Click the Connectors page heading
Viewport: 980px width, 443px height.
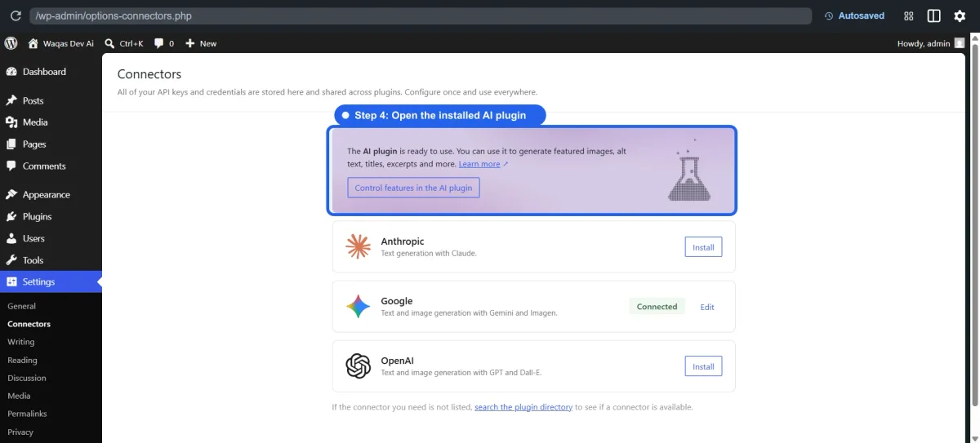(x=149, y=74)
